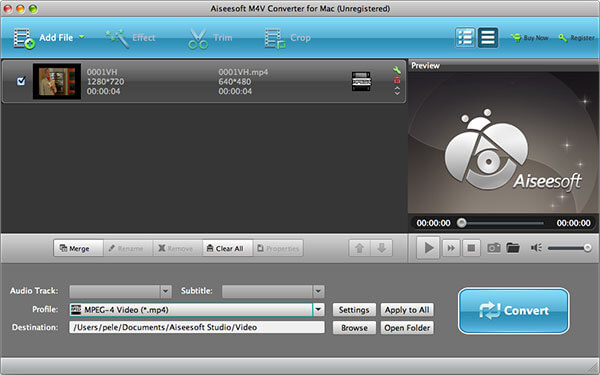Click the fast forward preview button

click(451, 248)
